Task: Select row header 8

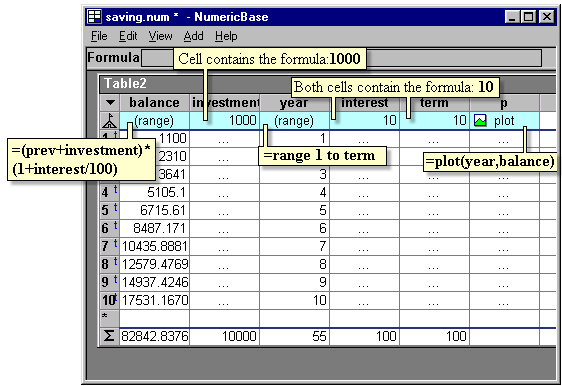Action: (109, 264)
